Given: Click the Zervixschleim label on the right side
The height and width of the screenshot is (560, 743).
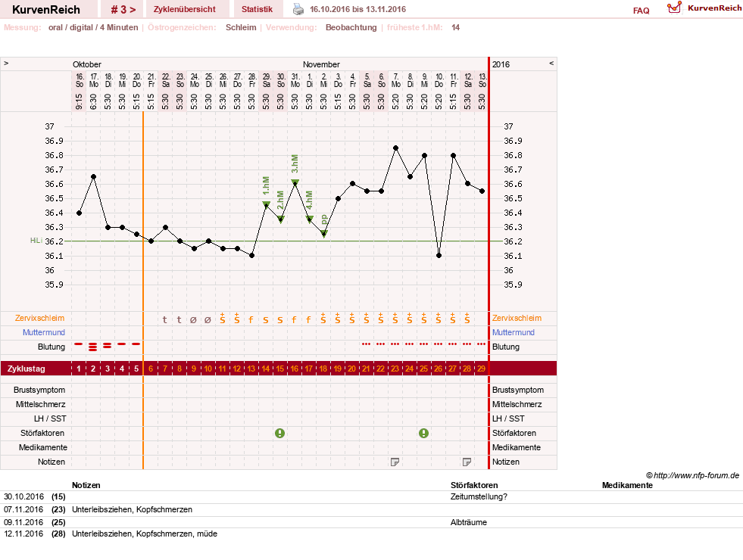Looking at the screenshot, I should (517, 318).
